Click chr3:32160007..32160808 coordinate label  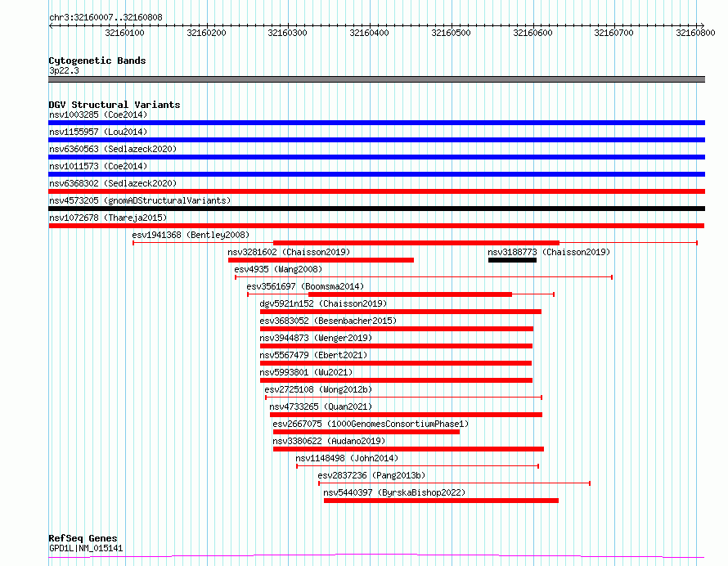click(x=106, y=18)
